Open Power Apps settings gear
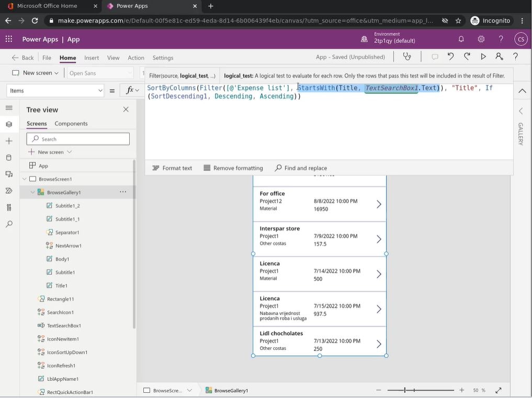Screen dimensions: 532x398 [481, 39]
